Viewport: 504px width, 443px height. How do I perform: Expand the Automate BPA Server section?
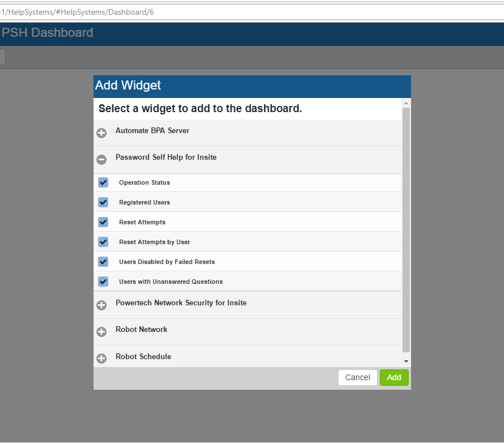(x=101, y=133)
